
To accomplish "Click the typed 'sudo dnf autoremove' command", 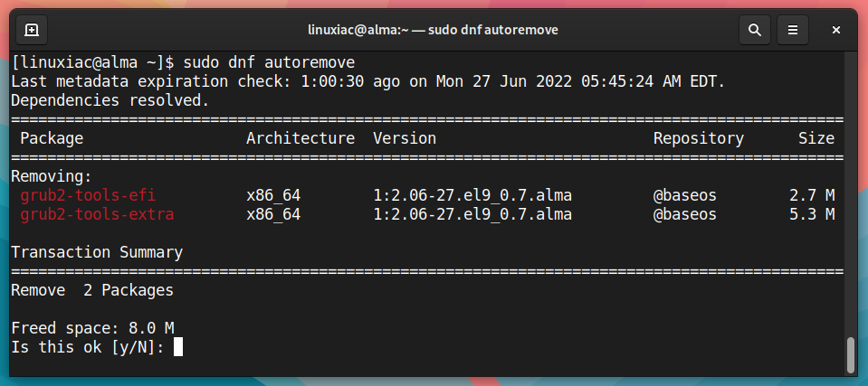I will [x=269, y=62].
